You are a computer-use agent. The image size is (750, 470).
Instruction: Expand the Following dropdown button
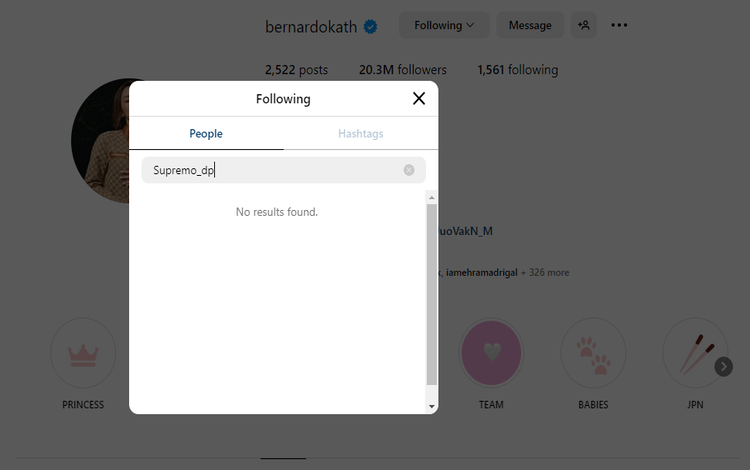pyautogui.click(x=444, y=26)
